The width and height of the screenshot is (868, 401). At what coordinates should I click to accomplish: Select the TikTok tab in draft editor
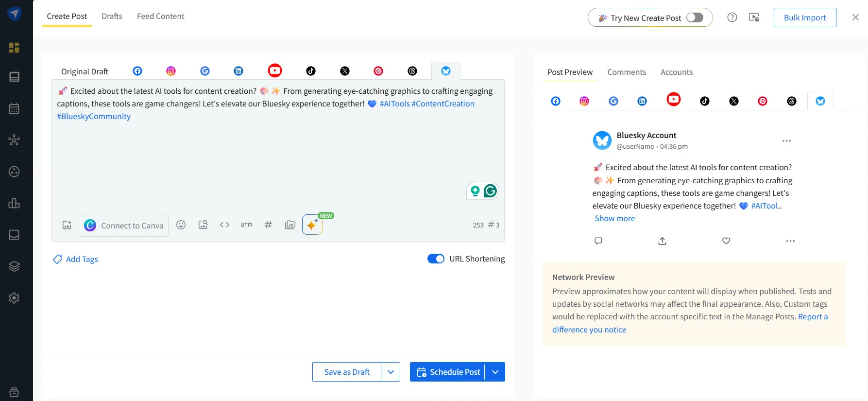(x=311, y=71)
